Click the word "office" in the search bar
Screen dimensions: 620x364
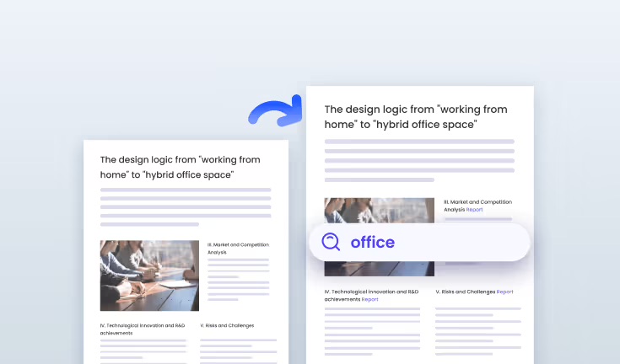[x=372, y=243]
